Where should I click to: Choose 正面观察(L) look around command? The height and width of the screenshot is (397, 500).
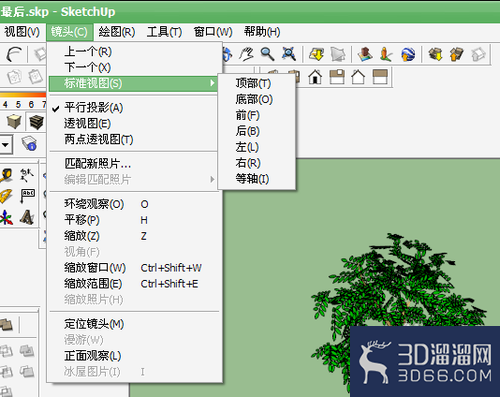click(x=133, y=356)
